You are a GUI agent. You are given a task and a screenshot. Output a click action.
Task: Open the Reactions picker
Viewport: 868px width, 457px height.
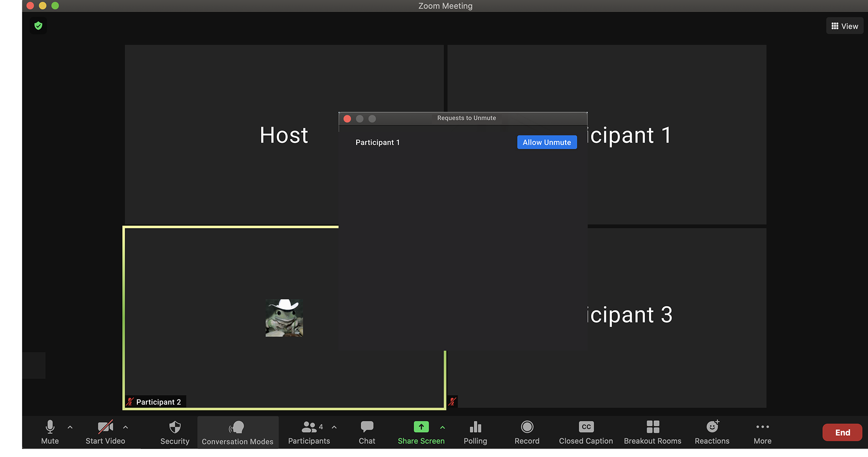(712, 433)
